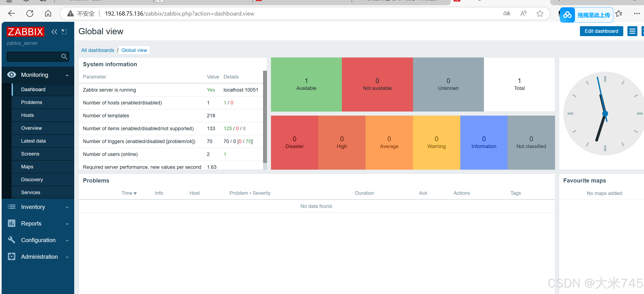
Task: Open the All dashboards link
Action: [97, 50]
